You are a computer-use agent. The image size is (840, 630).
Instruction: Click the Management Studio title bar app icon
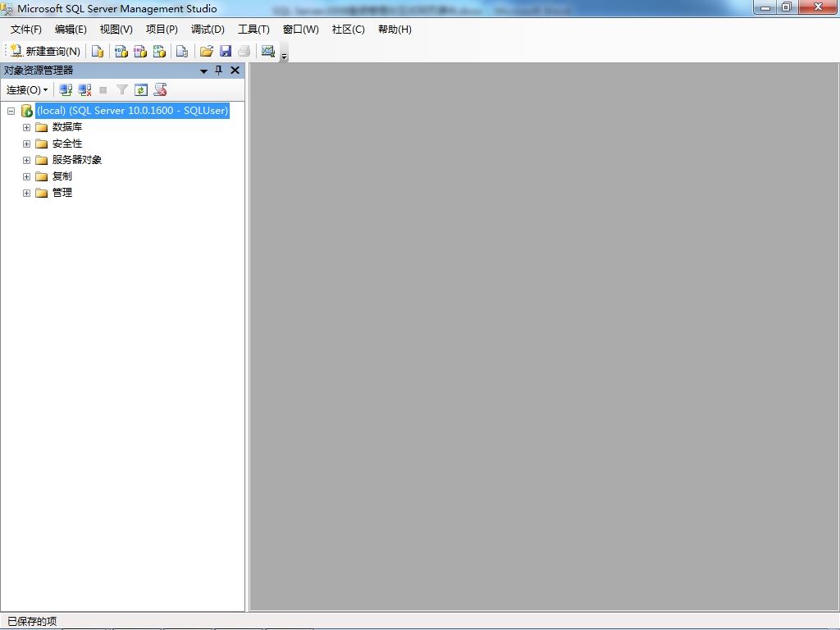tap(7, 8)
